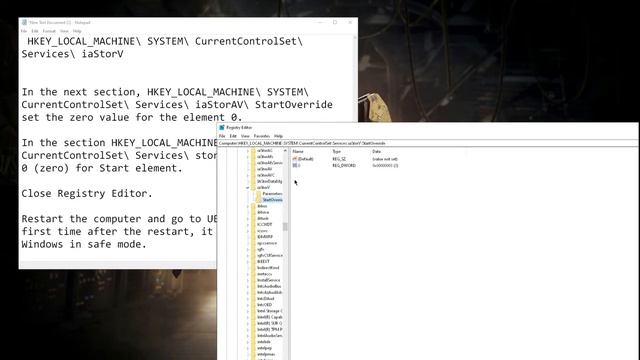The width and height of the screenshot is (640, 360).
Task: Click Notepad's horizontal scrollbar
Action: tap(118, 265)
